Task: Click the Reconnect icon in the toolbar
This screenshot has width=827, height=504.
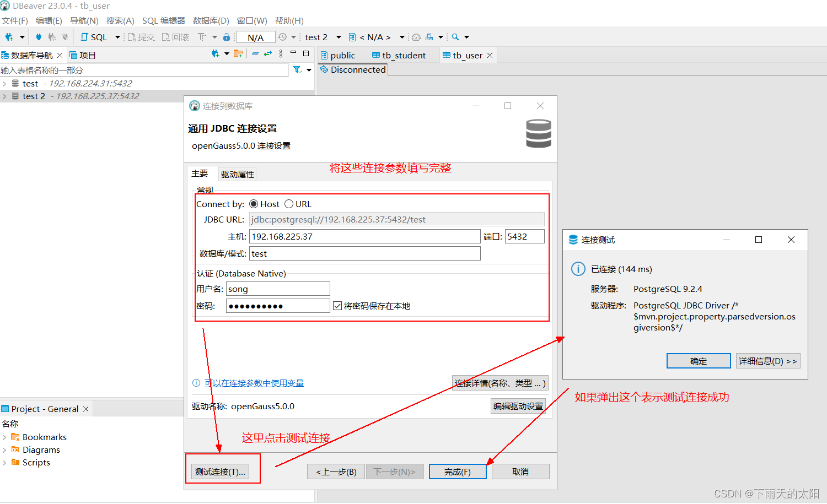Action: coord(52,37)
